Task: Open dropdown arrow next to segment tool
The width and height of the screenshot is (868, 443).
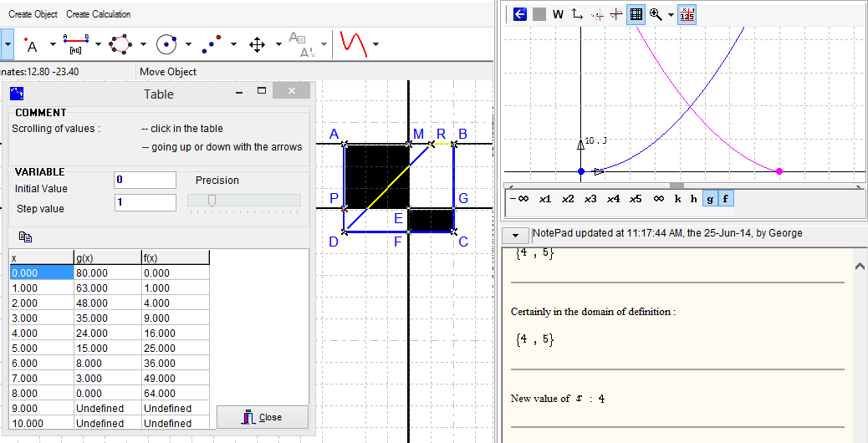Action: 98,44
